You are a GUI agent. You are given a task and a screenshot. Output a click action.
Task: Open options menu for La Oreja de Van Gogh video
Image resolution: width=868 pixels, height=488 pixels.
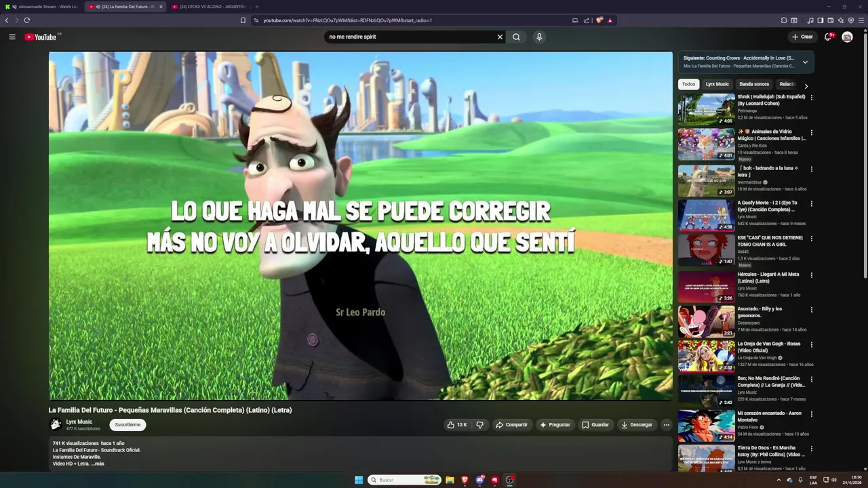[x=811, y=344]
